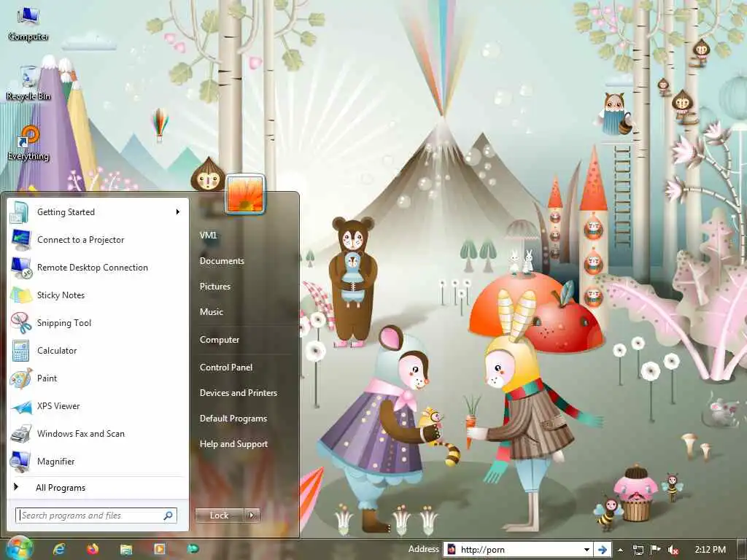This screenshot has height=560, width=747.
Task: Click the Action Center flag icon
Action: pos(656,550)
